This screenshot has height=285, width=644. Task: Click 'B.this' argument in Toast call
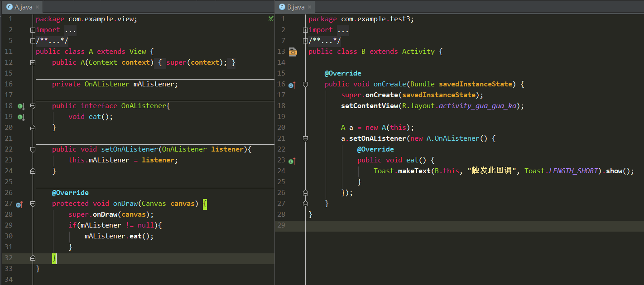click(x=447, y=171)
